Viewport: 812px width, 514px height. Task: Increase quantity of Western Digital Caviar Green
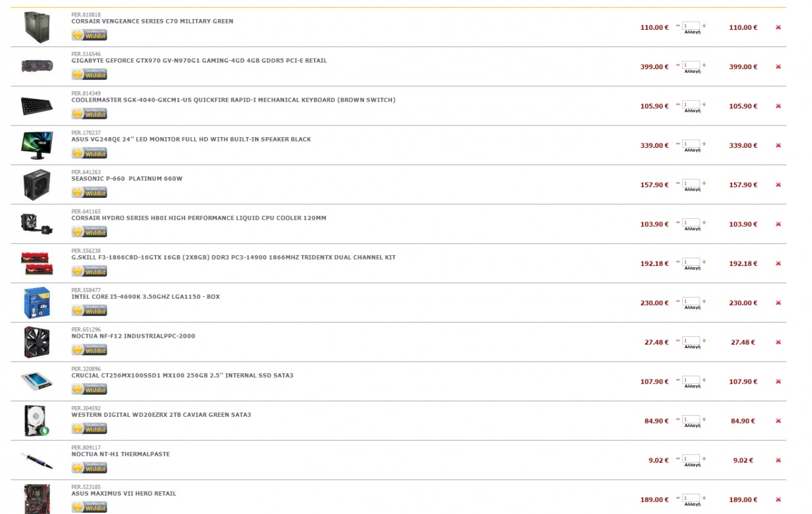[704, 419]
